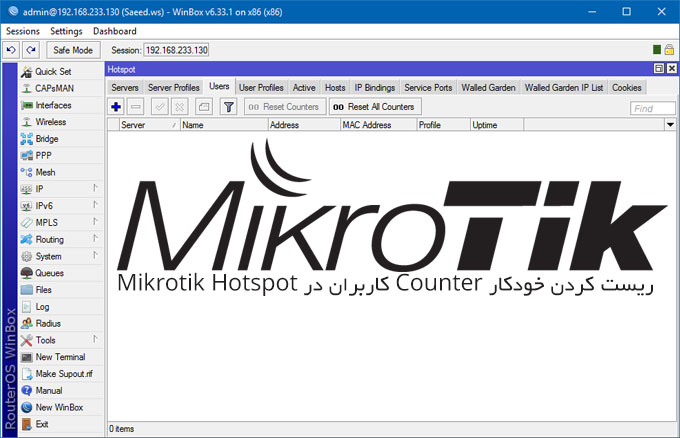Open Mesh in sidebar
680x438 pixels.
click(61, 172)
